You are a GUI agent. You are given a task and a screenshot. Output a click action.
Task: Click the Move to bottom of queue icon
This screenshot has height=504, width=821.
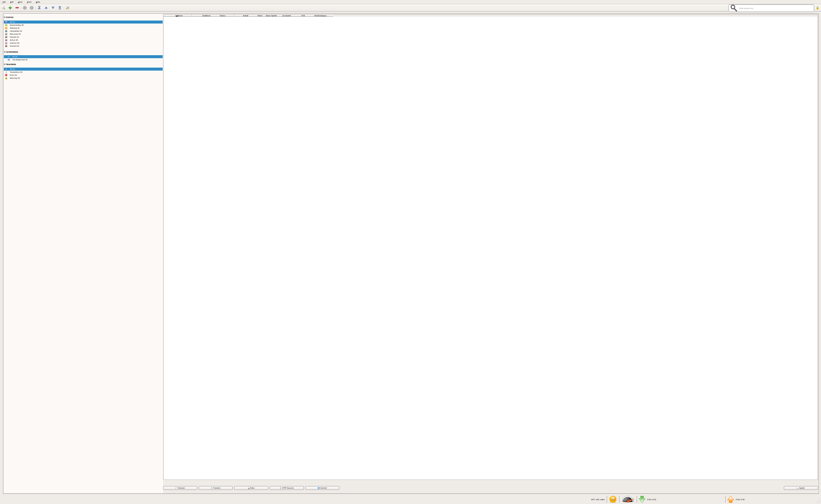(60, 8)
